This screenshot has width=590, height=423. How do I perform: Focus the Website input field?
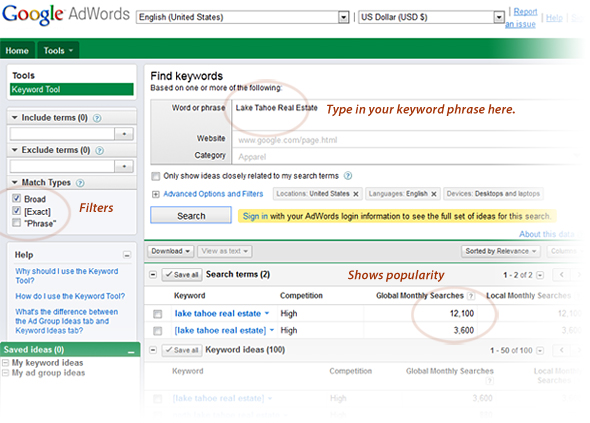click(x=406, y=140)
